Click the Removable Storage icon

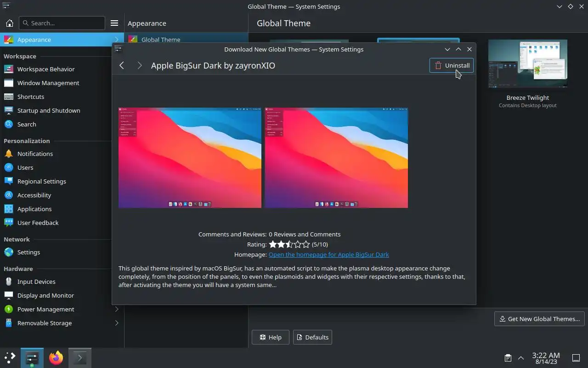coord(8,323)
